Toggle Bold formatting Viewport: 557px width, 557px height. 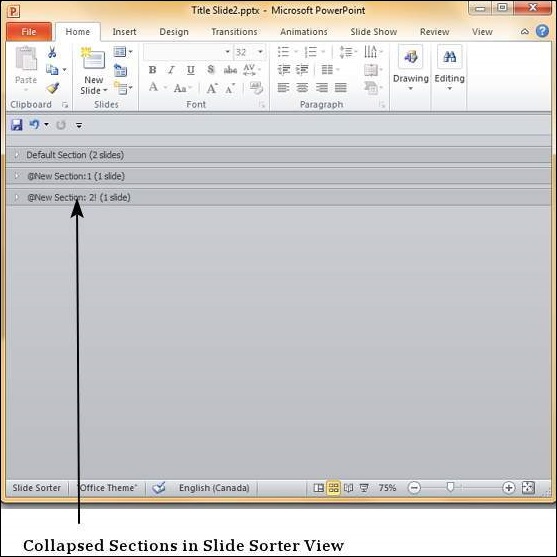(152, 70)
